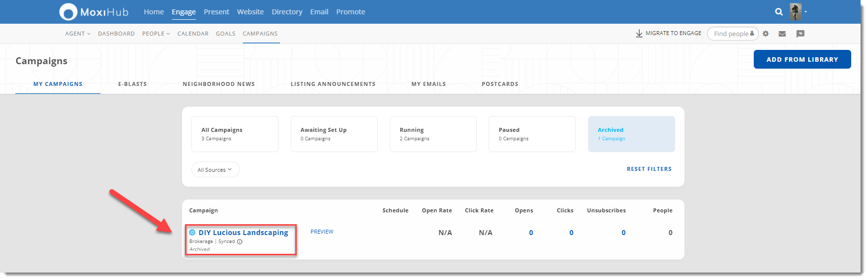Click the Migrate to Engage download icon
868x280 pixels.
(x=639, y=34)
